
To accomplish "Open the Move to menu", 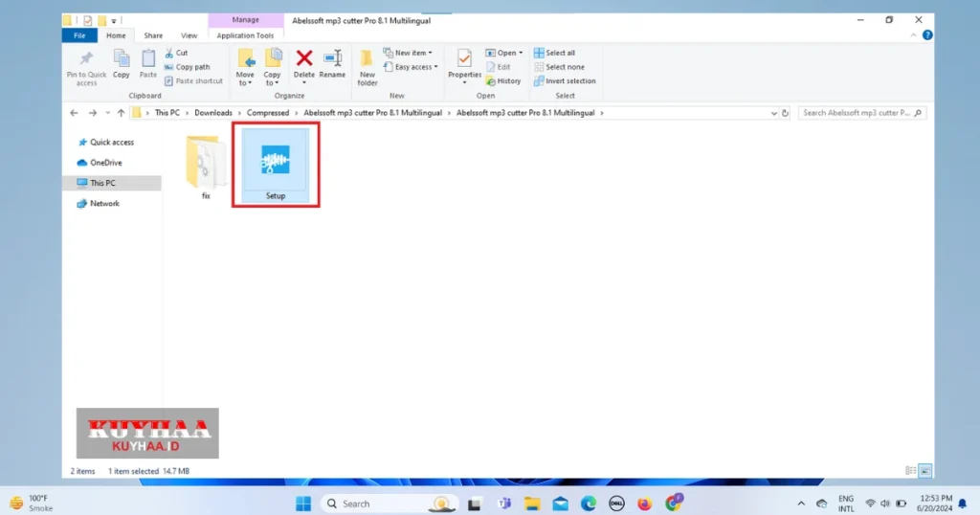I will click(245, 68).
